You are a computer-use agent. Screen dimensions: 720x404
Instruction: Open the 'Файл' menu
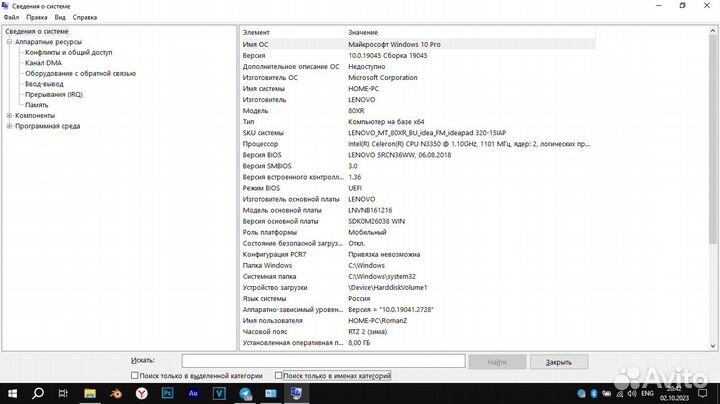pos(11,17)
